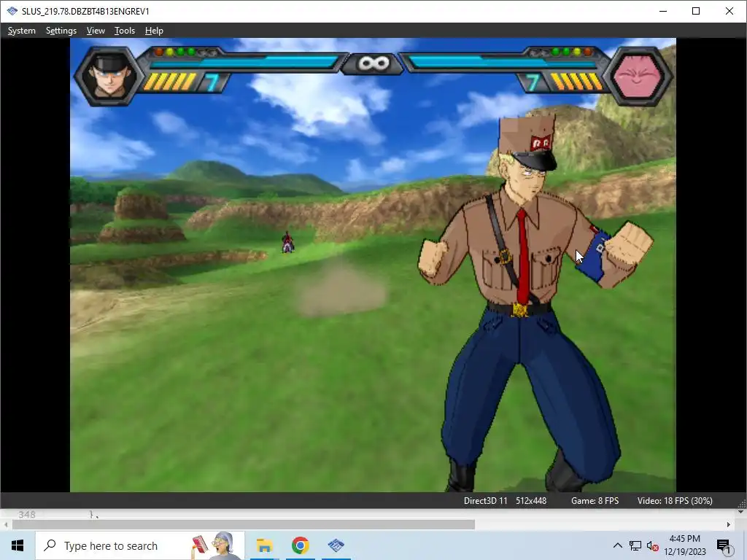The height and width of the screenshot is (560, 747).
Task: Click the Direct3D 11 renderer status text
Action: [485, 500]
